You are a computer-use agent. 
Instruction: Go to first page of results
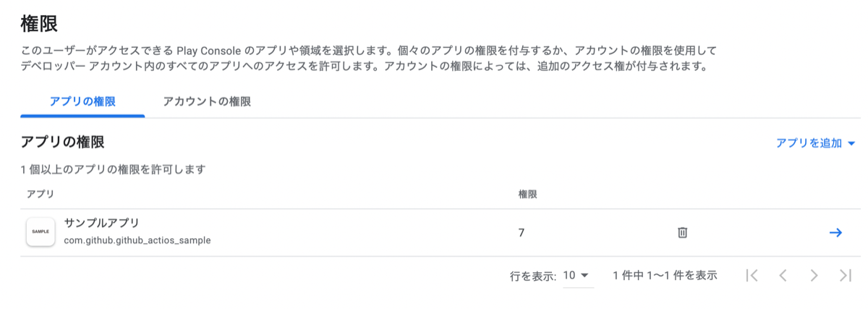[x=752, y=275]
